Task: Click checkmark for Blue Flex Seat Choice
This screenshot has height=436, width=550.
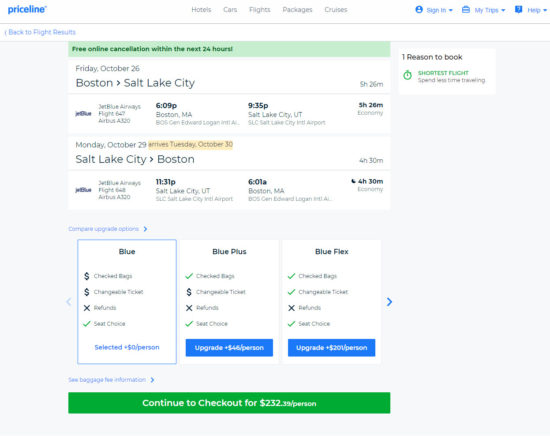Action: point(291,324)
